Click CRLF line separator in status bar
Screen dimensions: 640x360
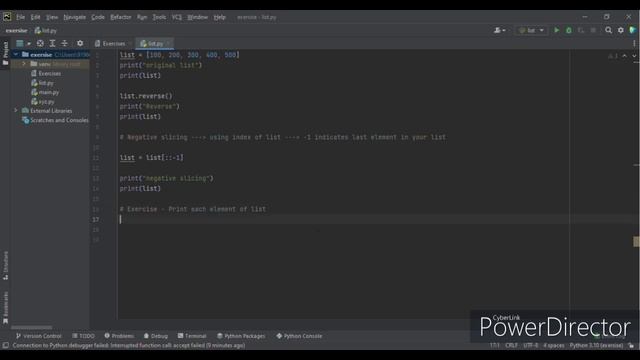point(511,346)
